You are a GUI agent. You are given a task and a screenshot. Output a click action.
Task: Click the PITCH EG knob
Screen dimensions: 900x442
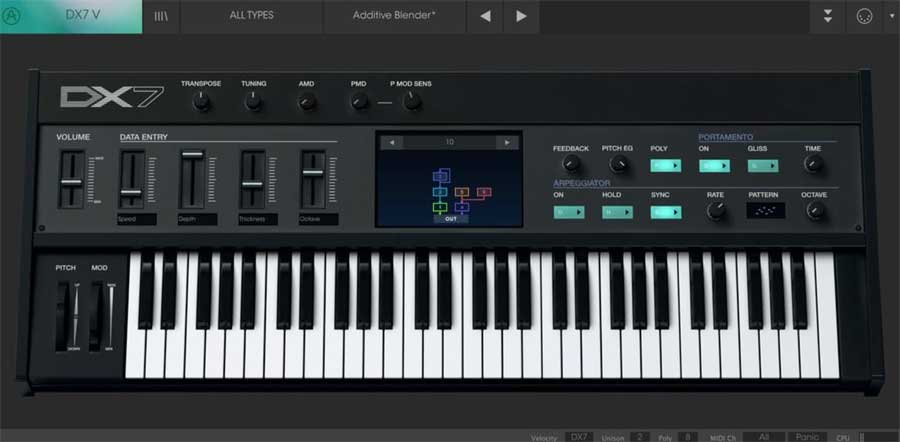618,164
